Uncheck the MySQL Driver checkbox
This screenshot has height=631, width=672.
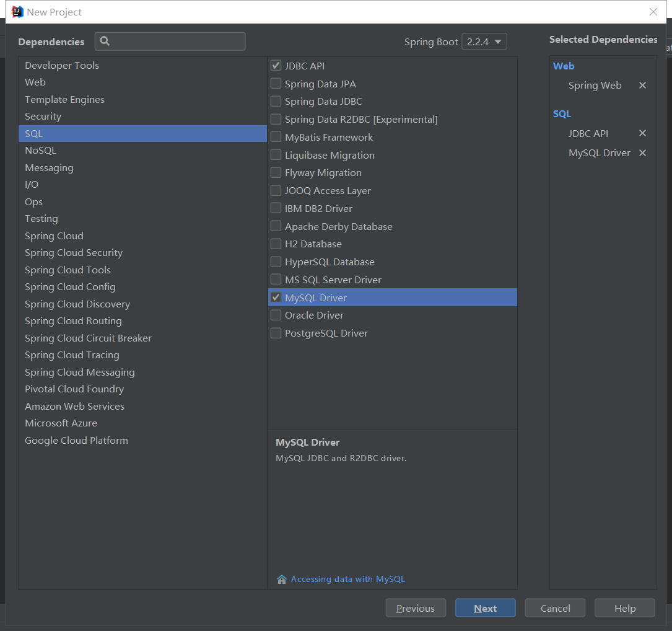(276, 298)
